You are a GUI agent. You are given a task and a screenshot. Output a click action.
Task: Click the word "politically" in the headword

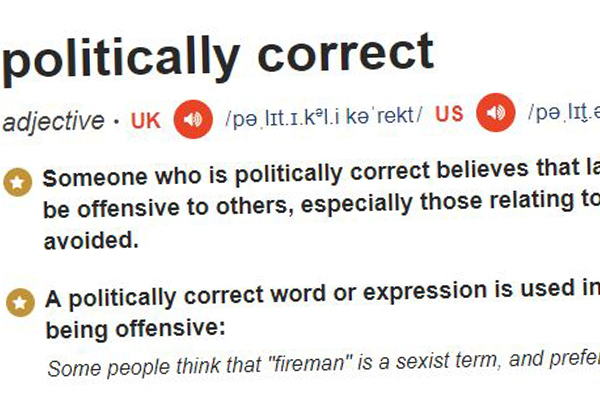point(115,60)
